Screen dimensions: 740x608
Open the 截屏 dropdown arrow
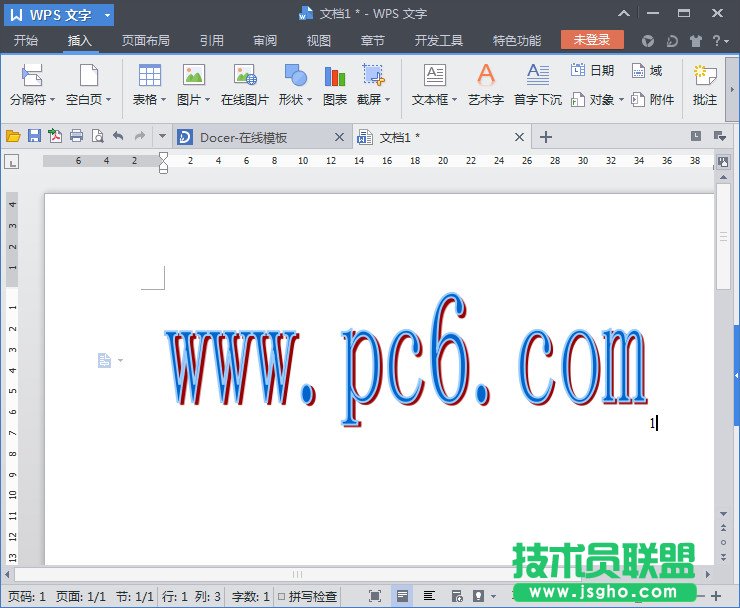pos(387,100)
